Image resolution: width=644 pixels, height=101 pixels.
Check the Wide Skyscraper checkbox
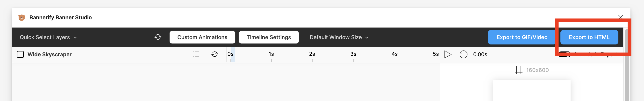(x=20, y=54)
